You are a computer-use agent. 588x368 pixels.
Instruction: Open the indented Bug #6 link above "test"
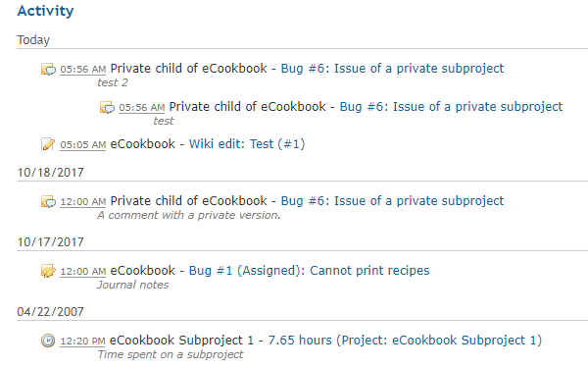(451, 107)
